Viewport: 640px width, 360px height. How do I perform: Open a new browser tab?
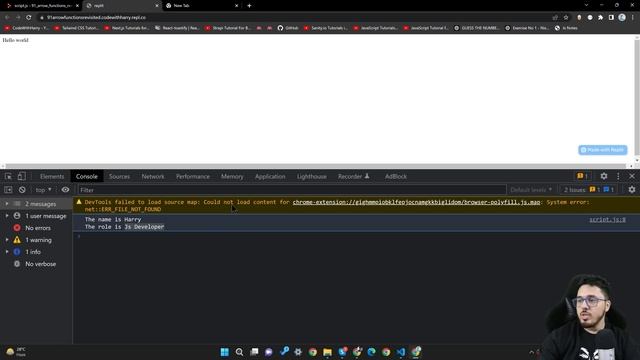(249, 6)
